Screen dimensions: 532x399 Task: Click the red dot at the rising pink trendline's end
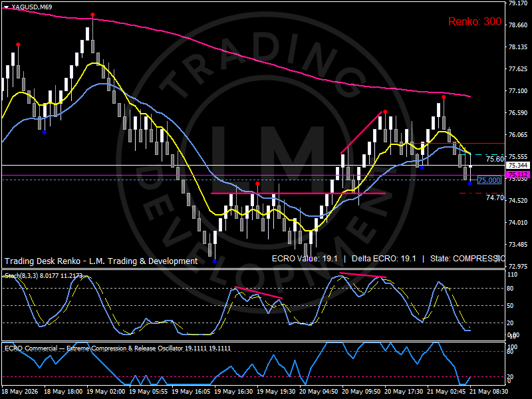(x=385, y=112)
